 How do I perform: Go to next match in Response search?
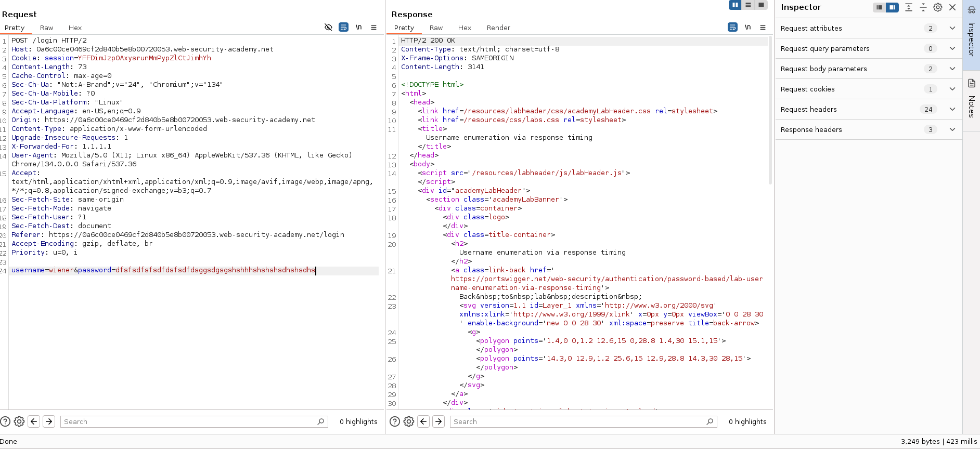(439, 421)
